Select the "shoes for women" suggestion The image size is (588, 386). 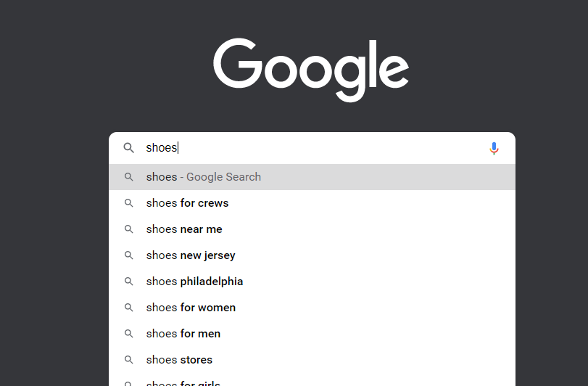tap(191, 308)
